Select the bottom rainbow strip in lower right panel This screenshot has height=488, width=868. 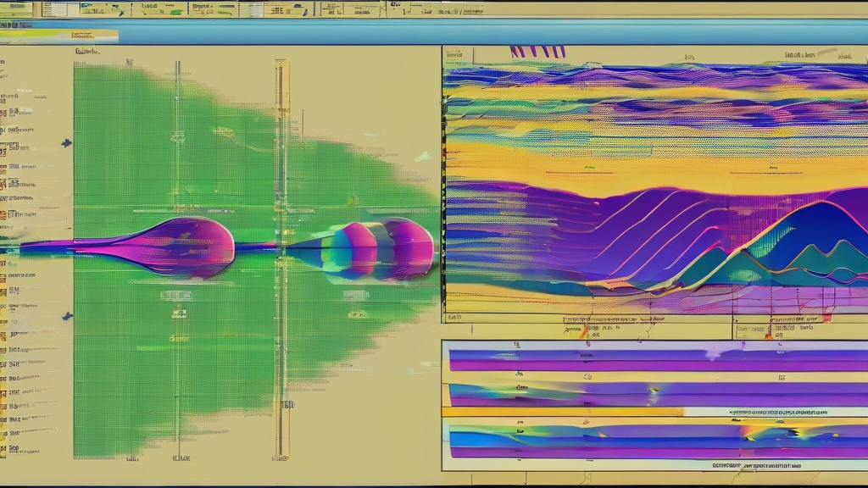[x=658, y=441]
